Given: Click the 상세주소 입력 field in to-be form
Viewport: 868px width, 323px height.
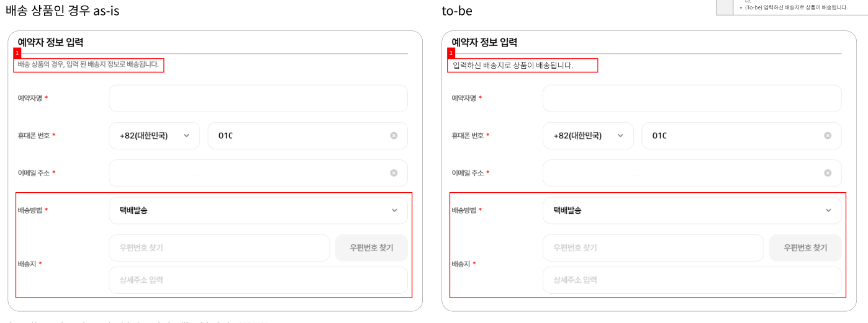Looking at the screenshot, I should click(692, 280).
